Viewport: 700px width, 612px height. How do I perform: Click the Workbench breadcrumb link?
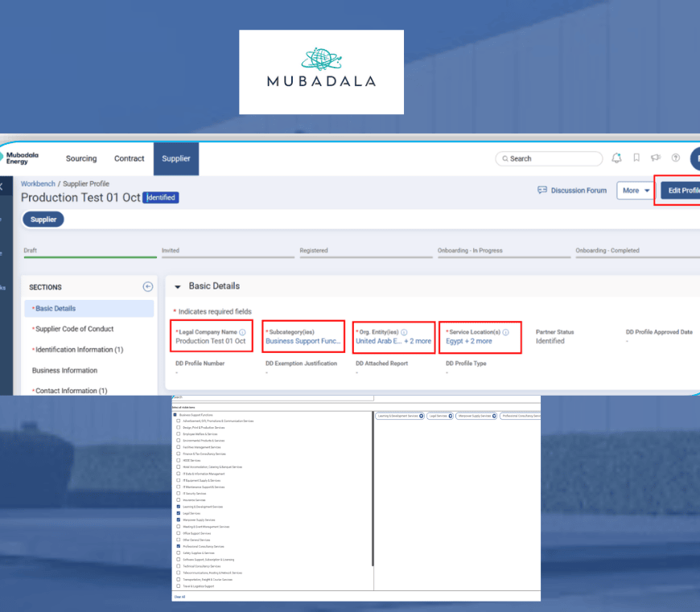(38, 184)
